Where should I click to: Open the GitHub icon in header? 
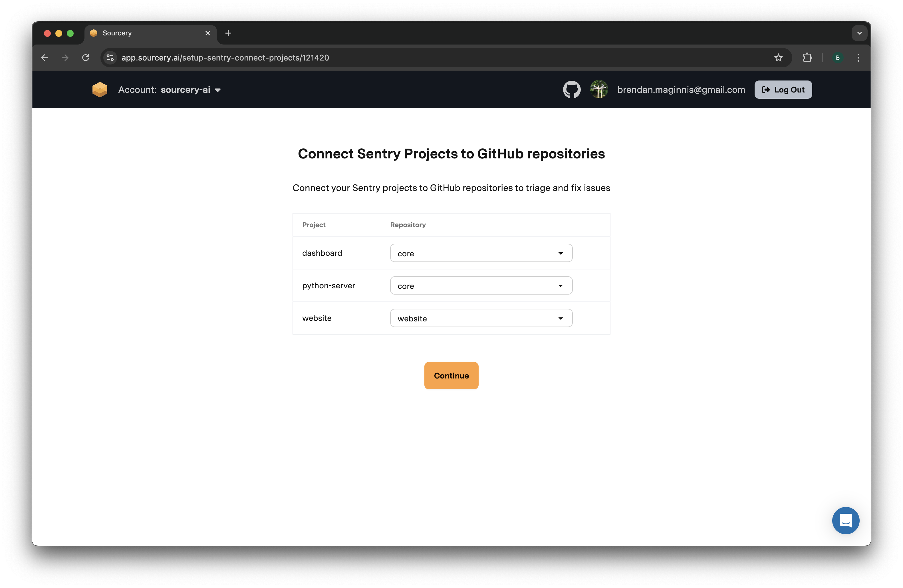(x=571, y=90)
